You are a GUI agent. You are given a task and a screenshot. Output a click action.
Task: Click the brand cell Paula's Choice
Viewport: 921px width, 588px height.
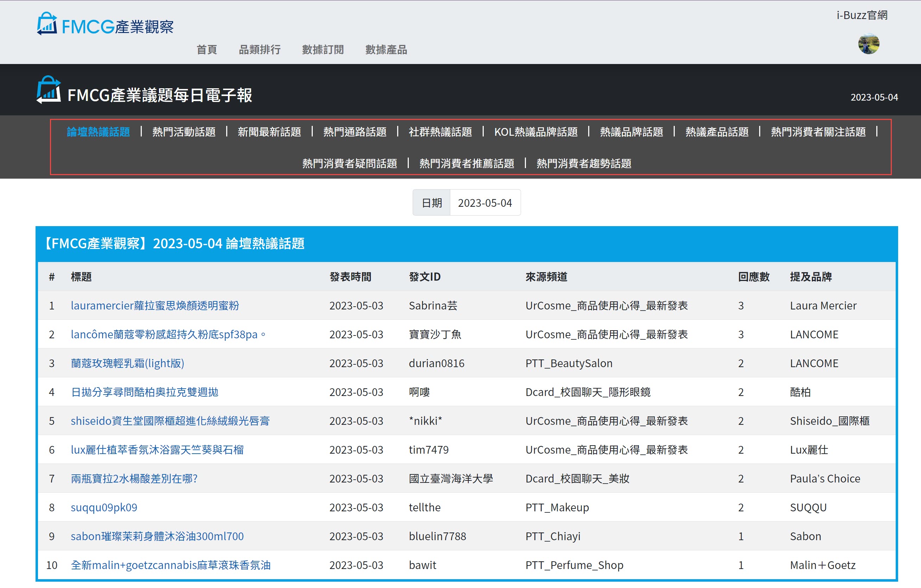tap(825, 479)
